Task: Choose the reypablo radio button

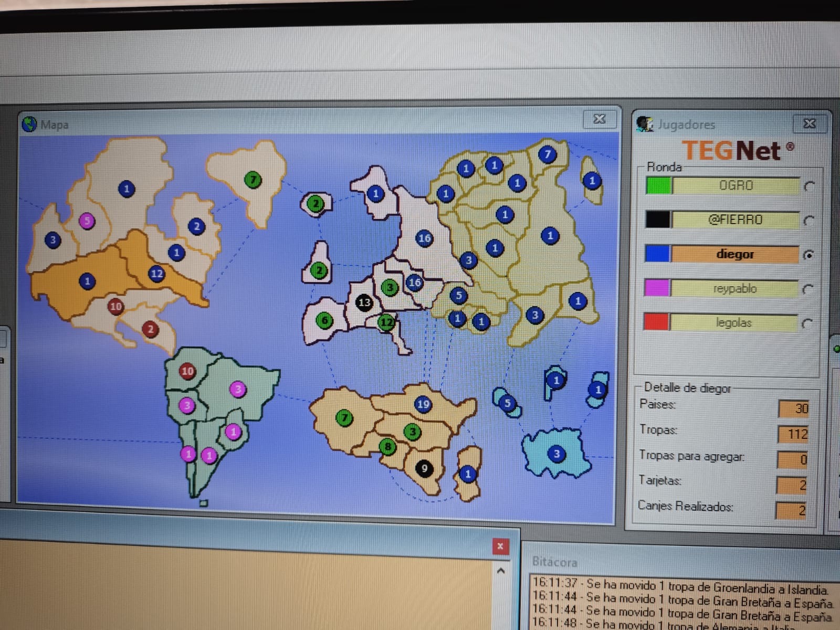Action: [808, 289]
